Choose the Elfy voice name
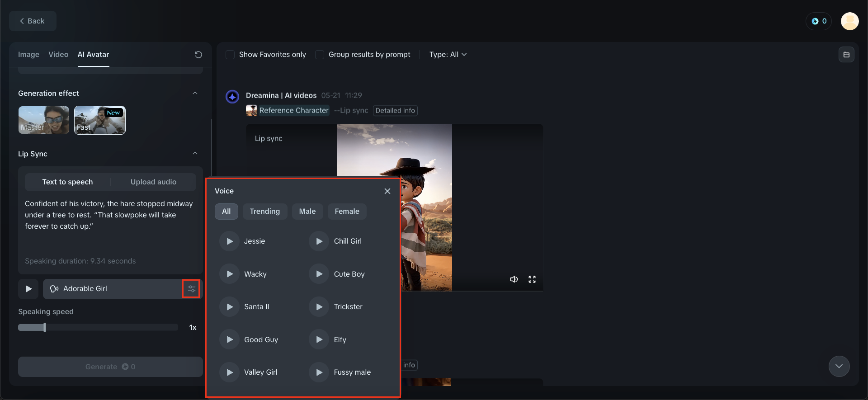Image resolution: width=868 pixels, height=400 pixels. pos(340,340)
